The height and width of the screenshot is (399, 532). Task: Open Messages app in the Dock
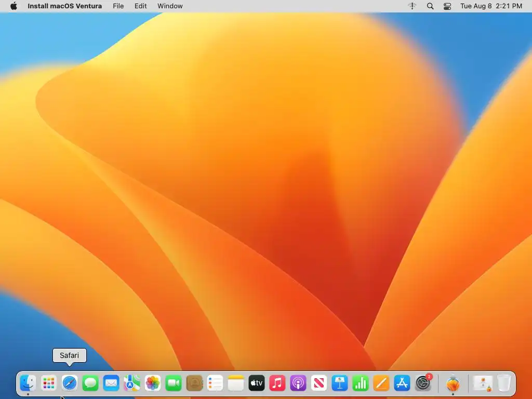click(x=90, y=383)
